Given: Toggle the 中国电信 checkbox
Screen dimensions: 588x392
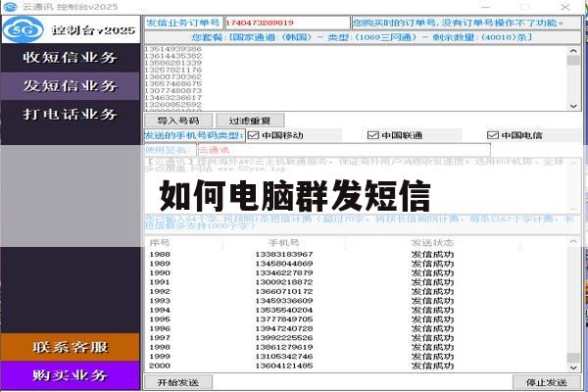Looking at the screenshot, I should [492, 135].
